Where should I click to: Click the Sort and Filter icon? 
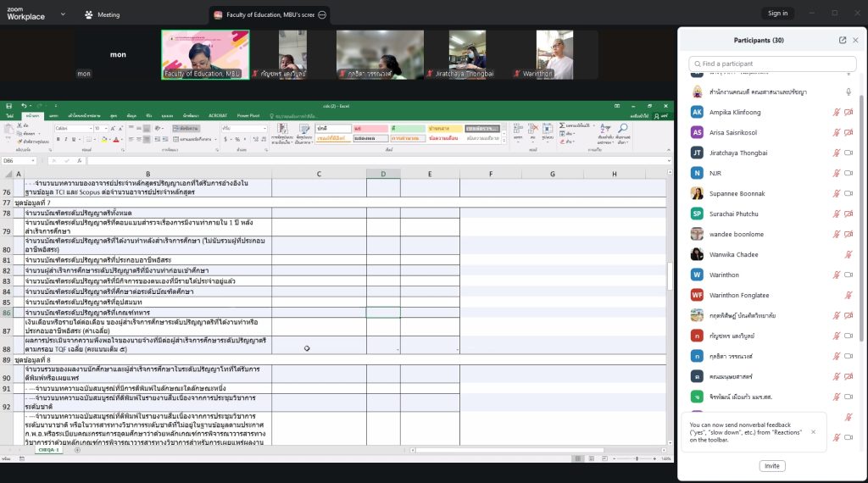point(605,128)
